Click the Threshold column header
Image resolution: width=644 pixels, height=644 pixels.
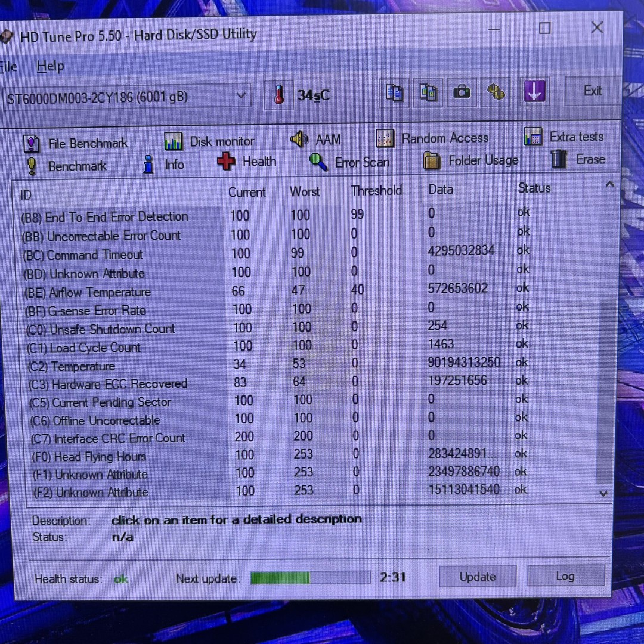point(376,191)
